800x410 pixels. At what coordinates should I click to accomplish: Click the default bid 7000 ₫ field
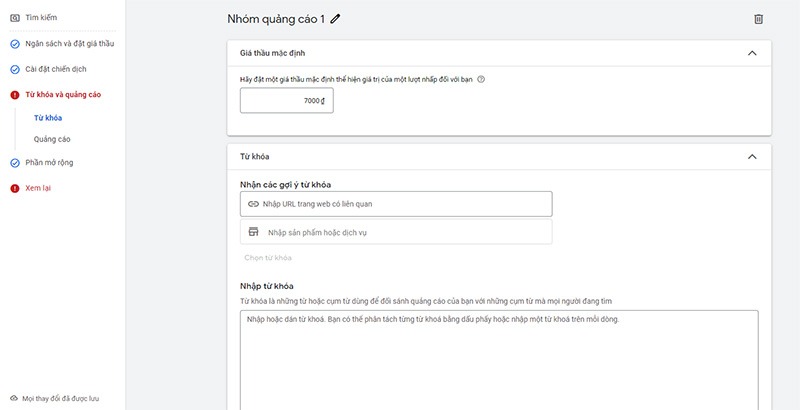pyautogui.click(x=286, y=100)
